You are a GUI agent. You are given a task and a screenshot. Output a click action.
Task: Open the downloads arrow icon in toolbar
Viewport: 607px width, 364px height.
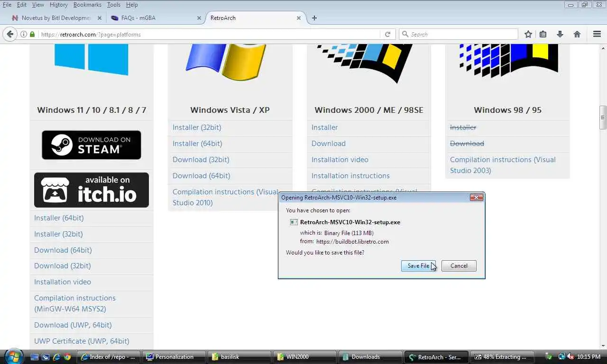(560, 34)
